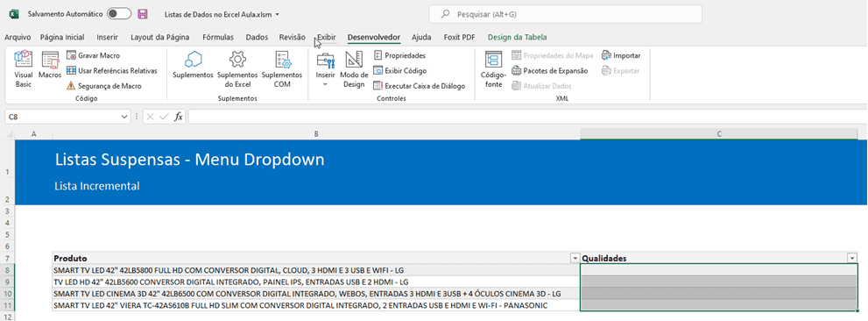Select column C header
Screen dimensions: 868x321
click(719, 134)
